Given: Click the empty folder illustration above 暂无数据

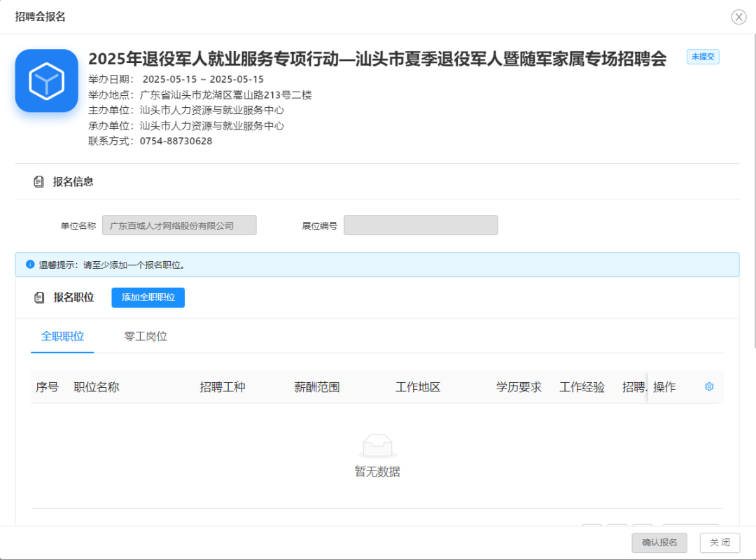Looking at the screenshot, I should [377, 444].
